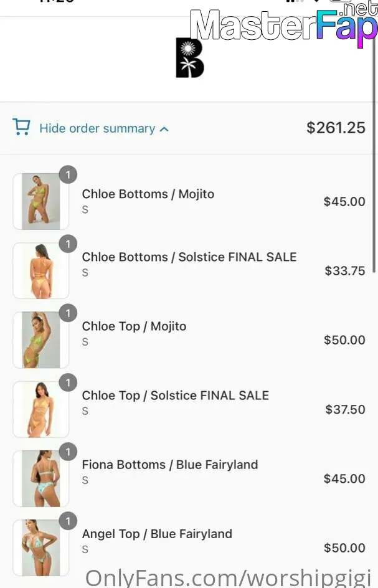Collapse order summary with the chevron arrow
The height and width of the screenshot is (588, 378).
coord(164,130)
